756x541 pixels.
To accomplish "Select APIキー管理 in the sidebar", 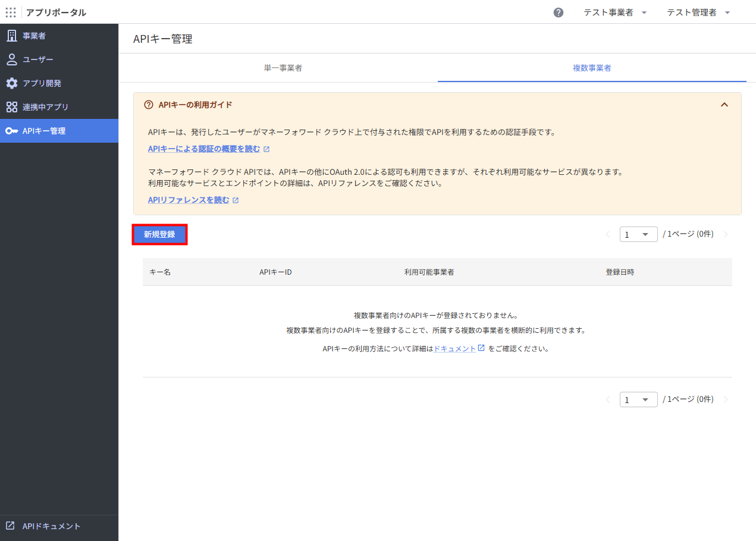I will 59,131.
